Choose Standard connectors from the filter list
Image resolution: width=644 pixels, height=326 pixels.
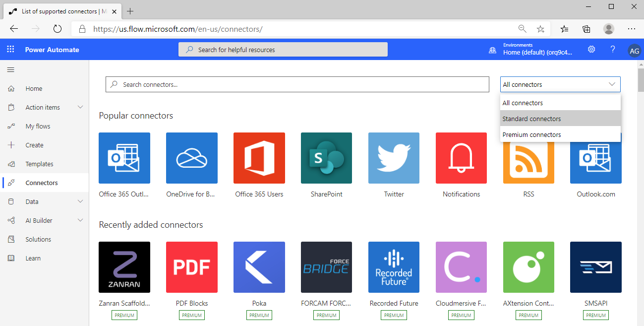pos(560,119)
